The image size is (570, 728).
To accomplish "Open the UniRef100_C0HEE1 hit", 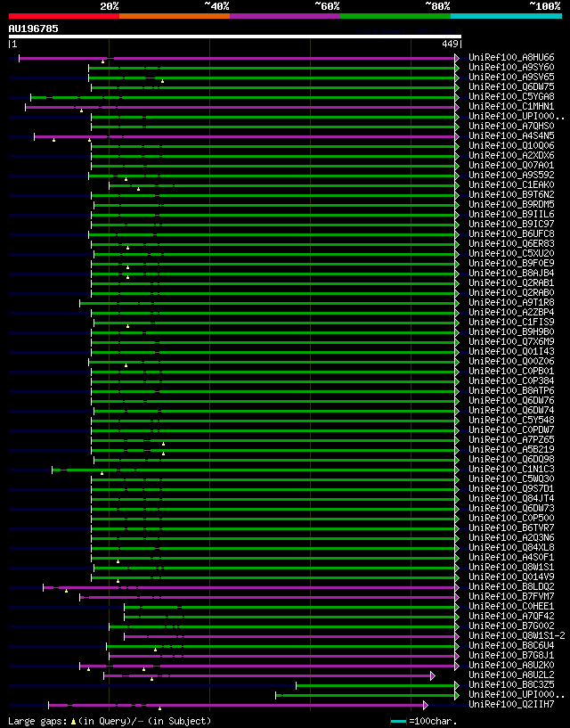I will [511, 606].
